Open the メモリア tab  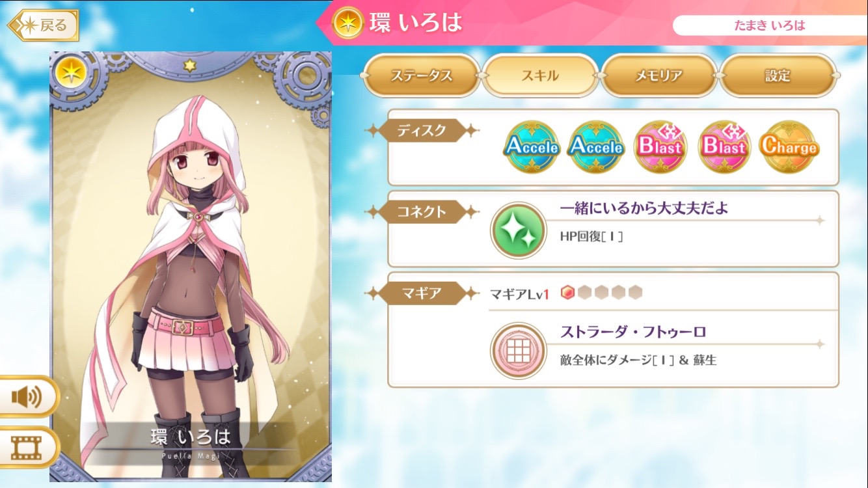pos(659,75)
